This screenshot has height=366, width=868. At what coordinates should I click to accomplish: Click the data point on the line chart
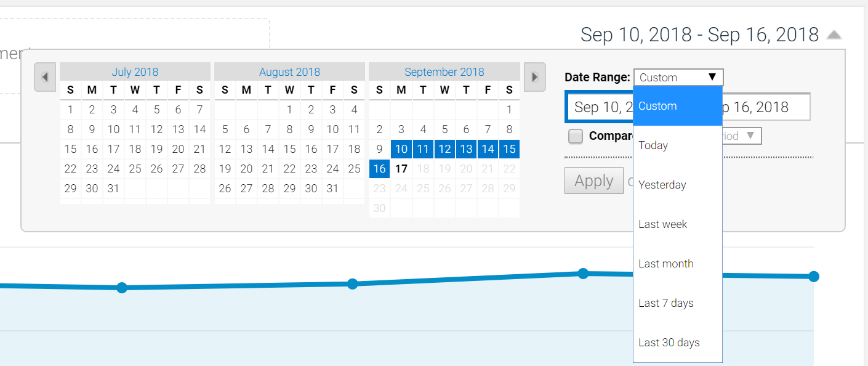coord(582,274)
